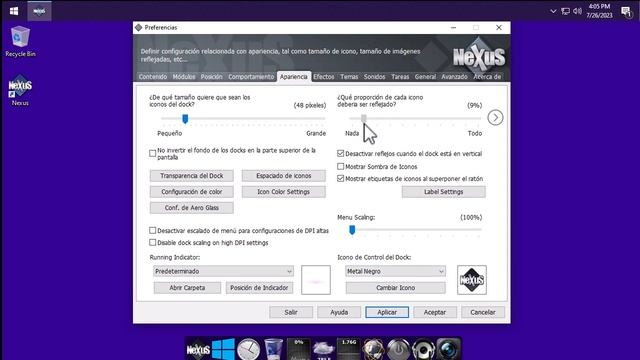Viewport: 640px width, 360px height.
Task: Click the dock icon size slider handle
Action: (185, 119)
